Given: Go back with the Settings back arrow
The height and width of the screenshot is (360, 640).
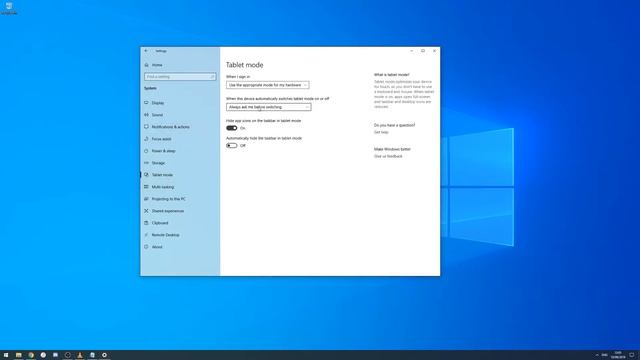Looking at the screenshot, I should pyautogui.click(x=146, y=51).
